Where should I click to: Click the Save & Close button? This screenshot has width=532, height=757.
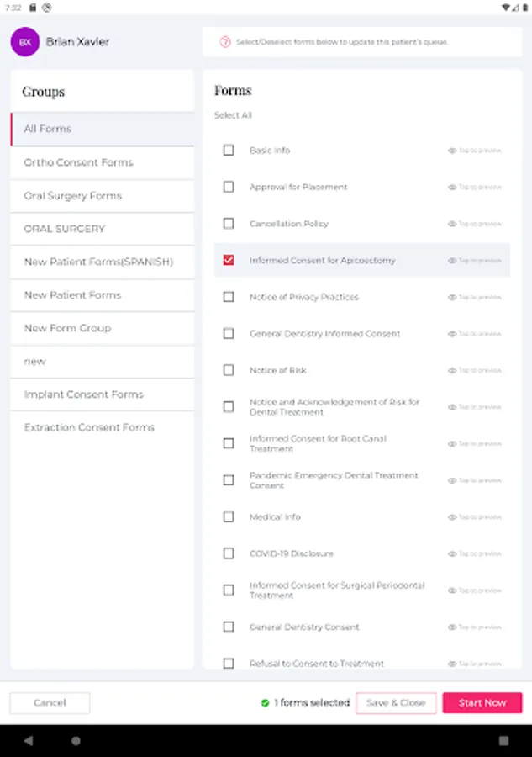coord(396,703)
